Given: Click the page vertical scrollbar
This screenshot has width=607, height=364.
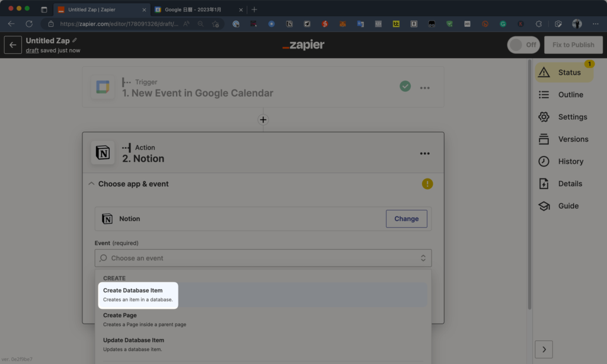Looking at the screenshot, I should click(x=529, y=184).
